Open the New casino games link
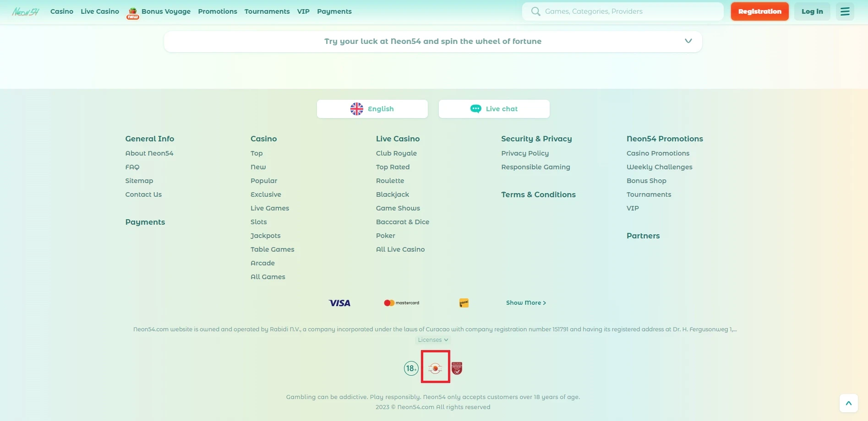The width and height of the screenshot is (868, 421). (258, 167)
